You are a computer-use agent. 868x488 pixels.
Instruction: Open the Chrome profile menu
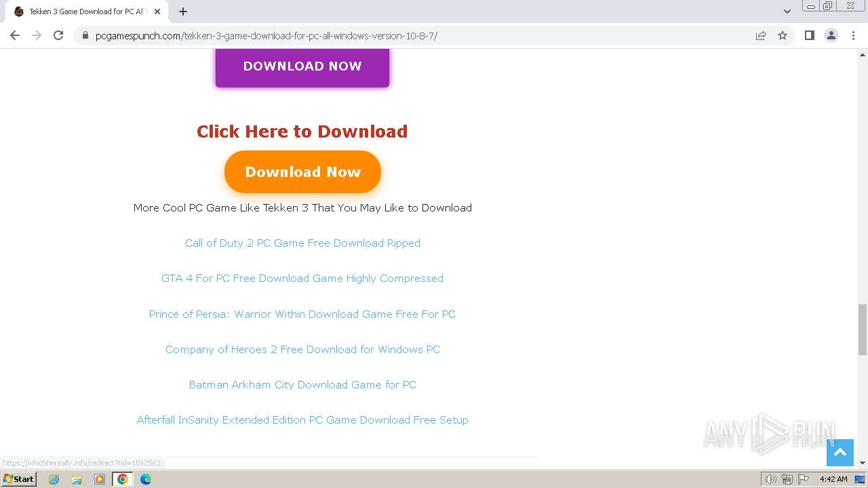[831, 35]
